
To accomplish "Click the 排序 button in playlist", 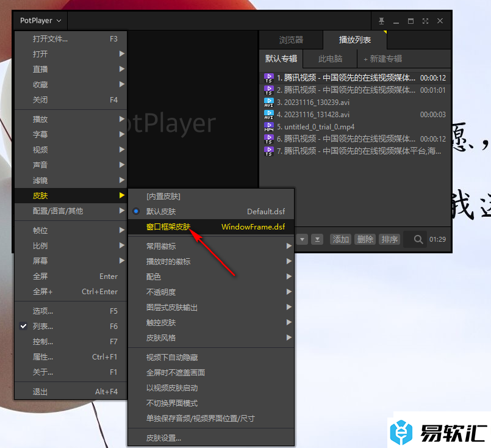I will [390, 240].
